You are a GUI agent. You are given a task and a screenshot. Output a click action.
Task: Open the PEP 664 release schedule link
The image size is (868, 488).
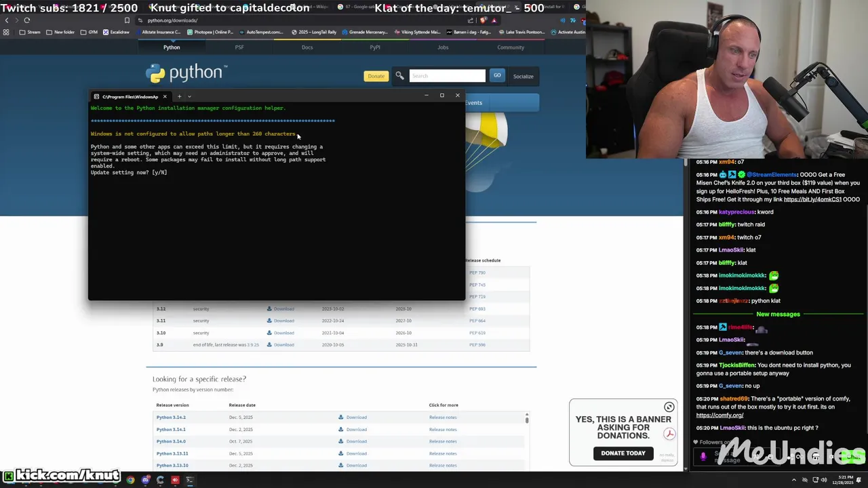click(477, 321)
